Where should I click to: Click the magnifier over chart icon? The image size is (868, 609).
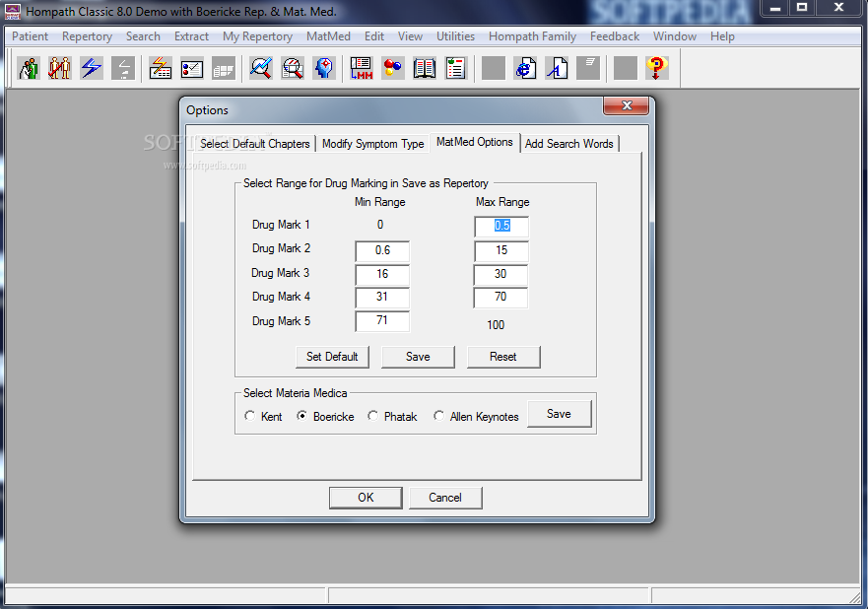tap(261, 68)
